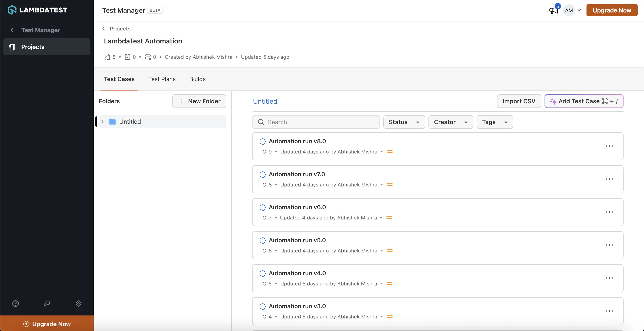Open the access key icon
The height and width of the screenshot is (331, 644).
point(47,304)
